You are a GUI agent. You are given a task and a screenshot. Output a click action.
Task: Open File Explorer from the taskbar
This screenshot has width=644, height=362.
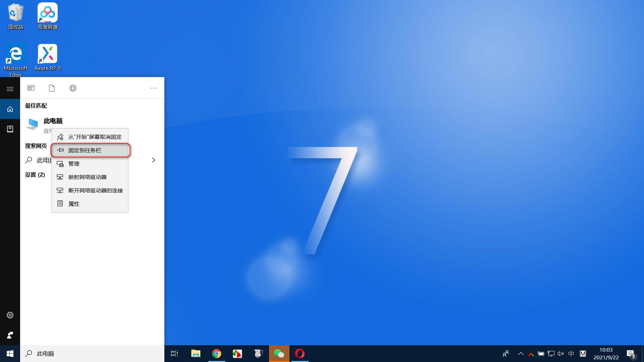tap(196, 354)
